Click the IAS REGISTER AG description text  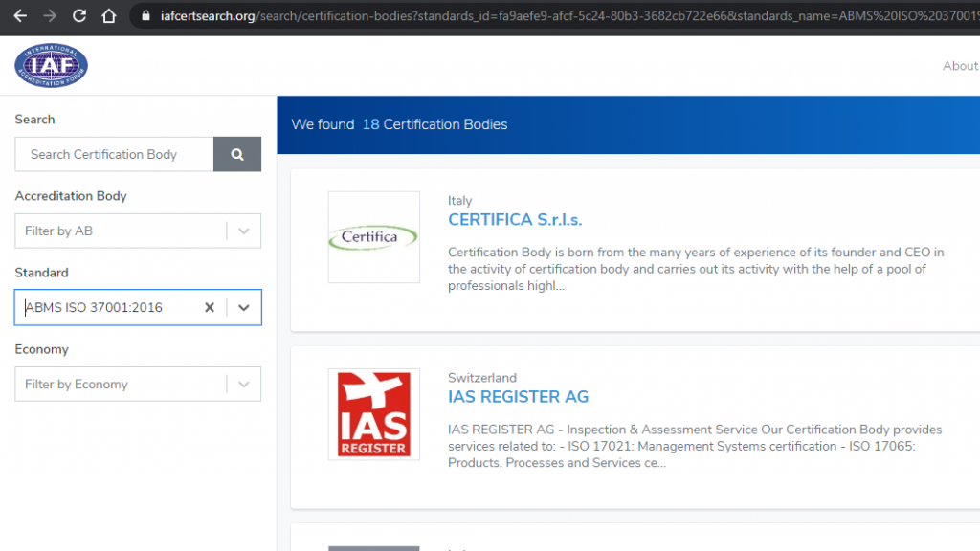(695, 446)
